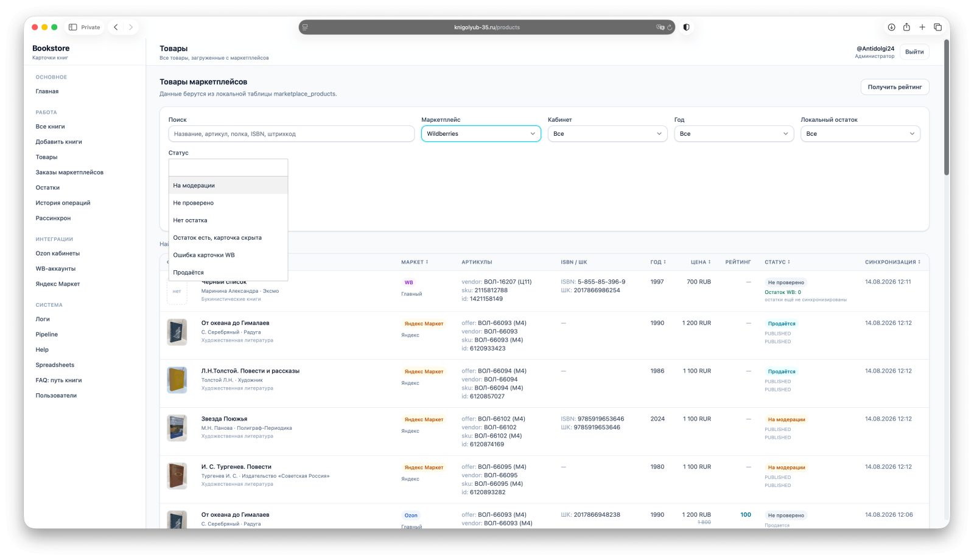
Task: Choose Нет остатка status option
Action: tap(228, 220)
